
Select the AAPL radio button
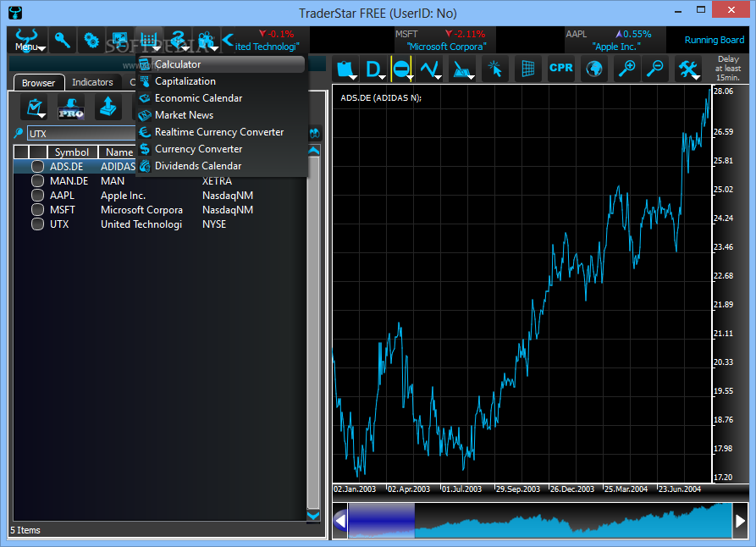pos(37,196)
